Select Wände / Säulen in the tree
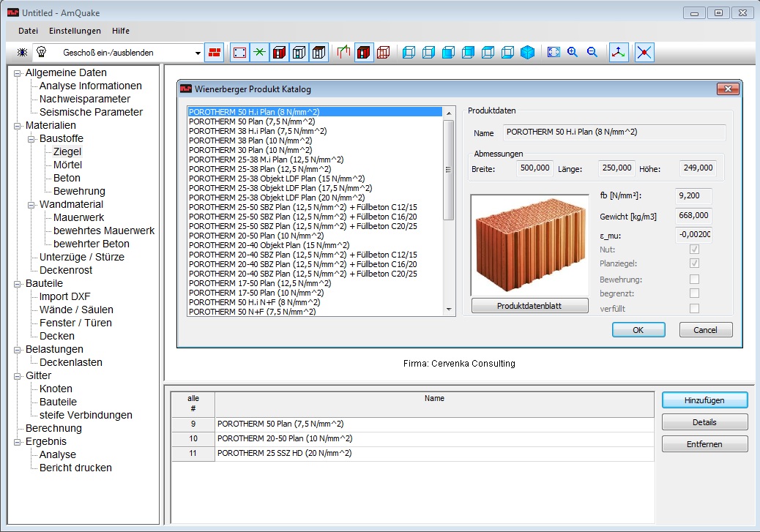The image size is (760, 532). pos(77,310)
